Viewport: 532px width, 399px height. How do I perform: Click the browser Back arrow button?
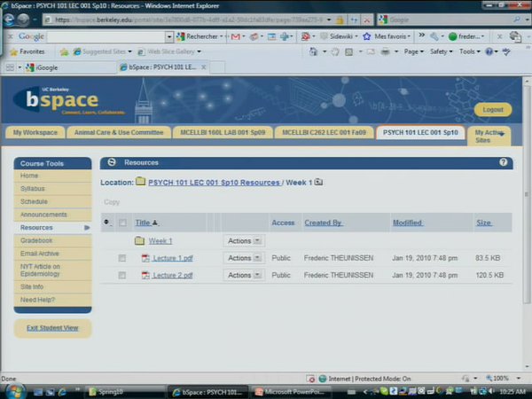point(9,20)
